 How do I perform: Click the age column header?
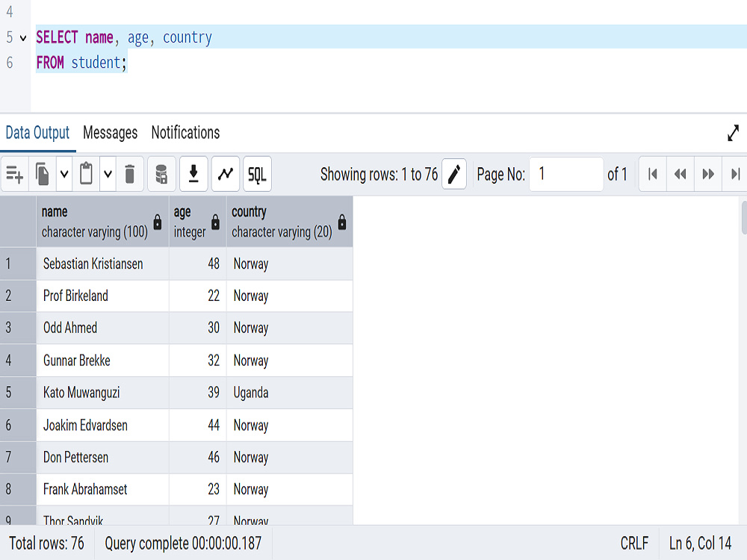198,222
